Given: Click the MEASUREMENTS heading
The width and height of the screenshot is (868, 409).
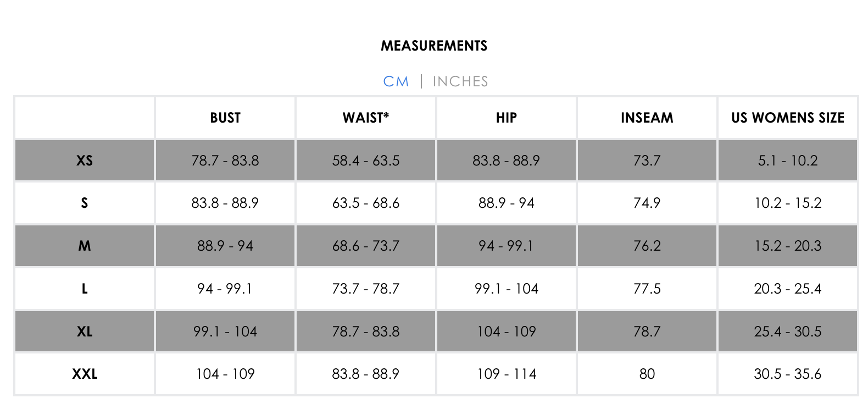Looking at the screenshot, I should (434, 46).
